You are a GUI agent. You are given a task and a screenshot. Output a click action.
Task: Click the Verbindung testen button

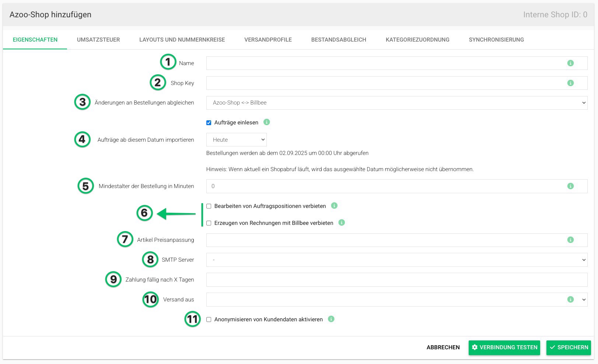504,347
